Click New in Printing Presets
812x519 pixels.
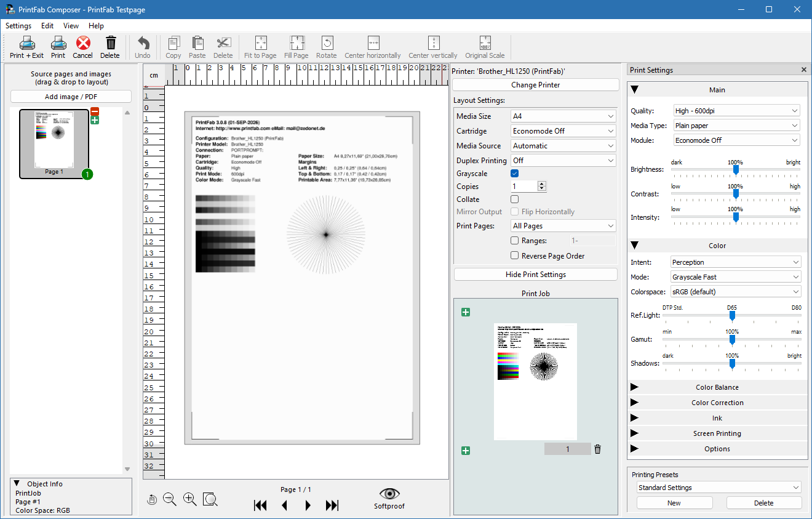click(674, 503)
